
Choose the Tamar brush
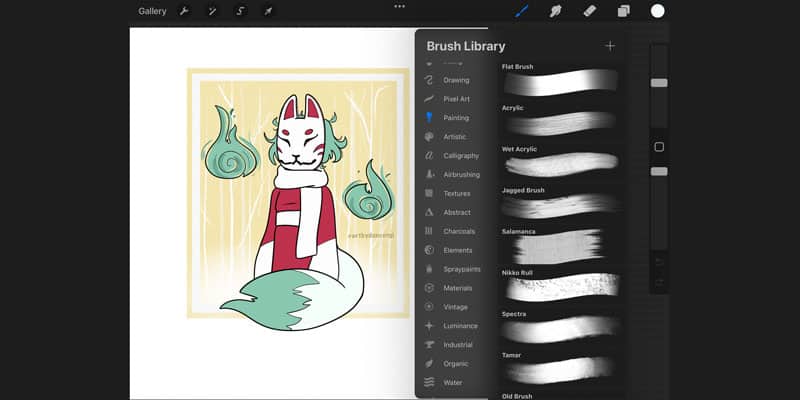pos(561,367)
